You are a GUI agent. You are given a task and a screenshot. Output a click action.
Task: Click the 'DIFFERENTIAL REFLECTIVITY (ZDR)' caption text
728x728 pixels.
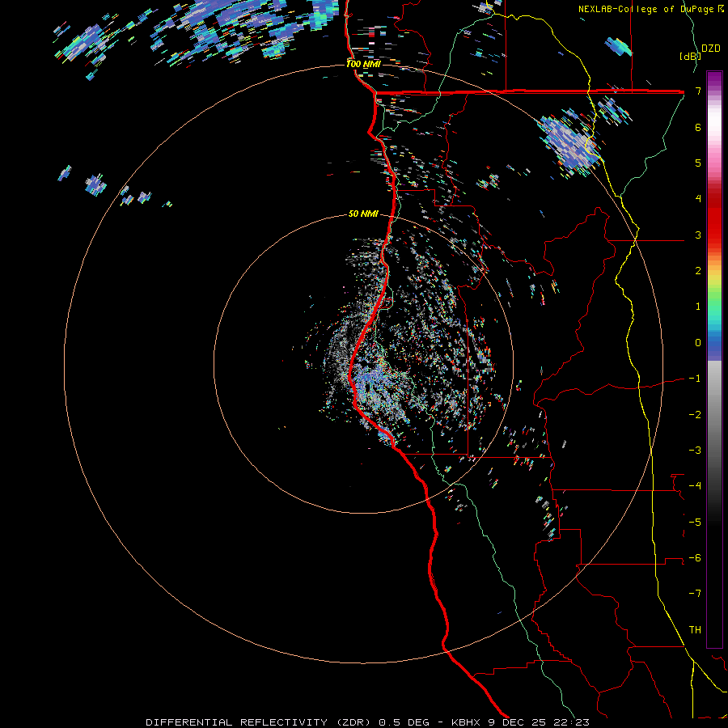[x=258, y=722]
